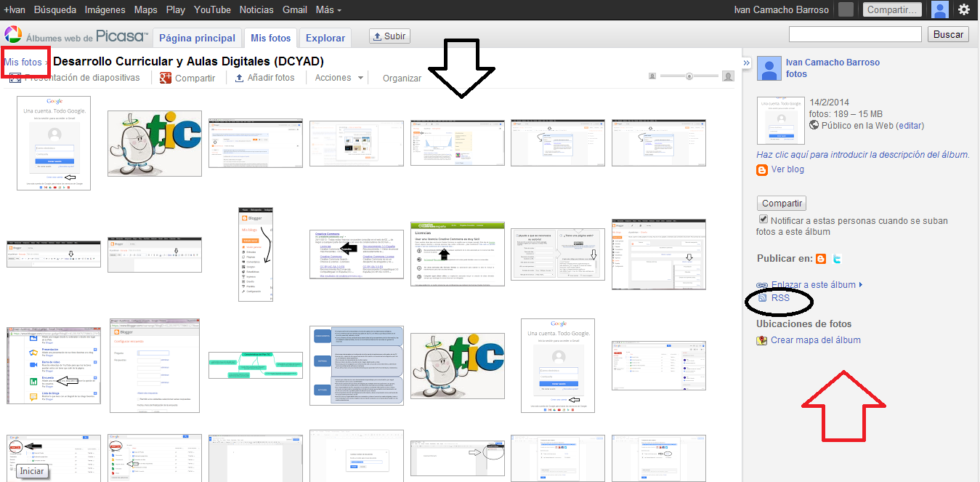980x482 pixels.
Task: Open Play in the Google bar
Action: click(x=175, y=9)
